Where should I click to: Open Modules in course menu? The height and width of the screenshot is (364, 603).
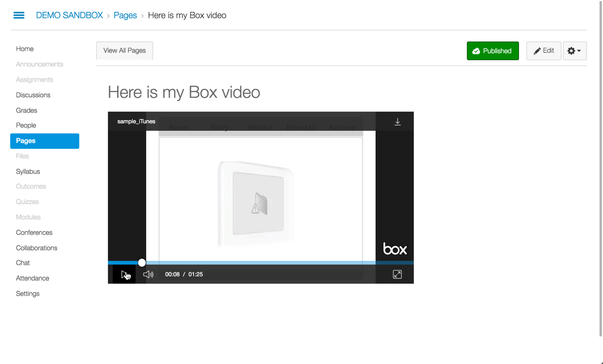pos(28,217)
